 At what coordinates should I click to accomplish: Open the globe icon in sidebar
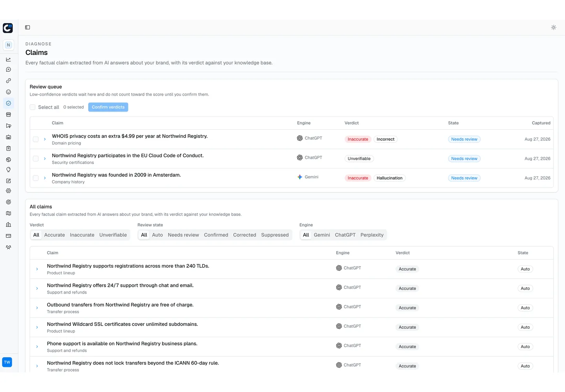coord(8,160)
